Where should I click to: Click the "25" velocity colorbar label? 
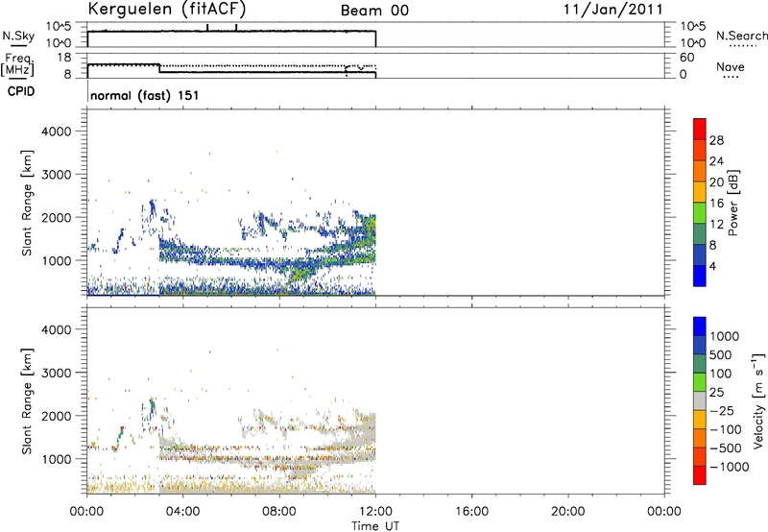point(716,393)
